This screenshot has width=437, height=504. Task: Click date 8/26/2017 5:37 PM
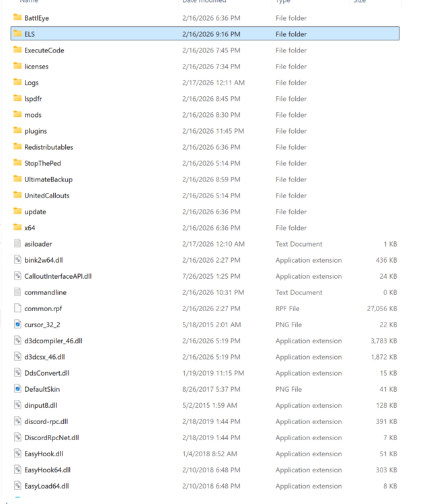[x=211, y=389]
